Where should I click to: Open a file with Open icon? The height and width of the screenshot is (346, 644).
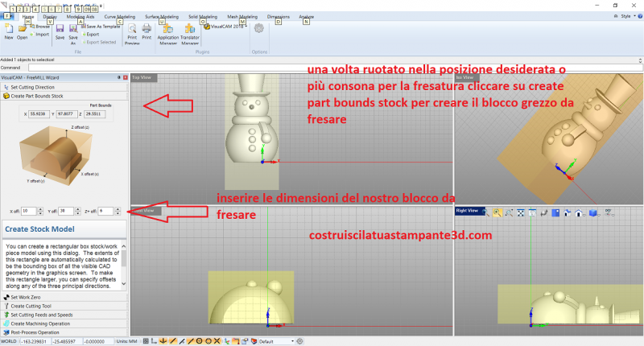click(x=23, y=29)
